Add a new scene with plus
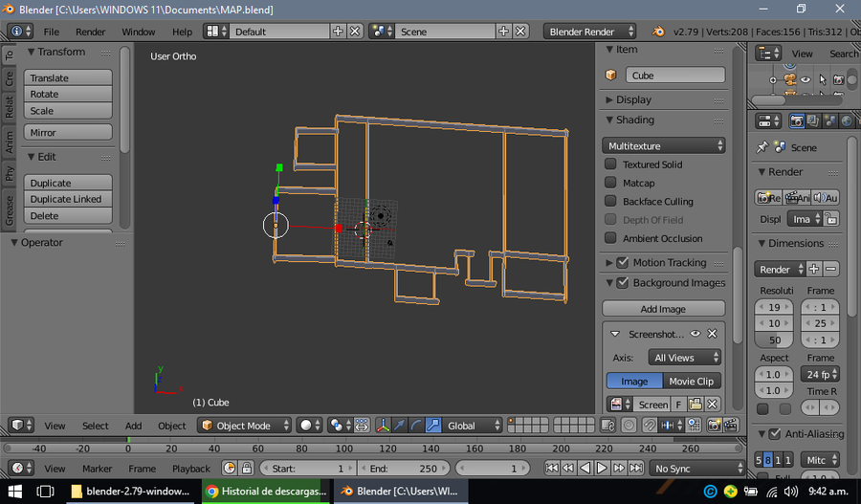 coord(503,32)
